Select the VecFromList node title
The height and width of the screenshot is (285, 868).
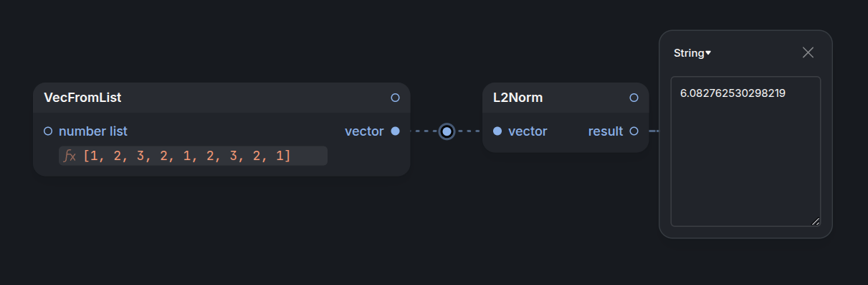pyautogui.click(x=82, y=98)
